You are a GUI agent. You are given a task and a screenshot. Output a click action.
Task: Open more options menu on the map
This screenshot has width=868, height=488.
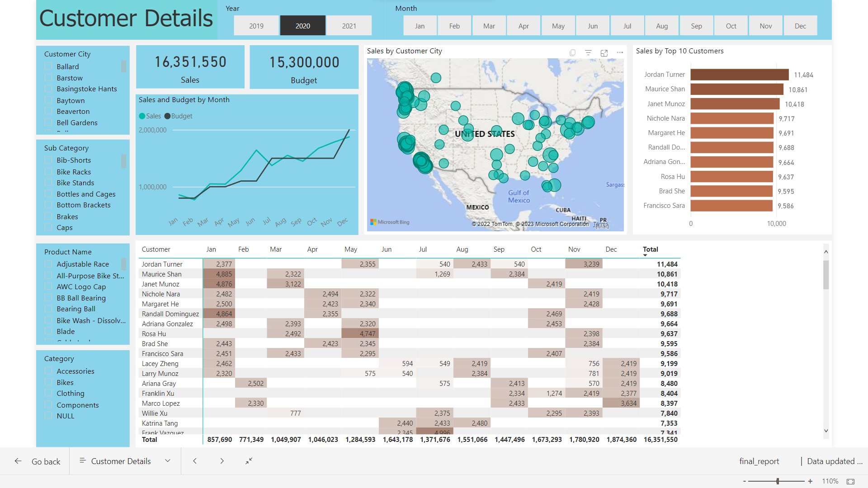pos(620,53)
